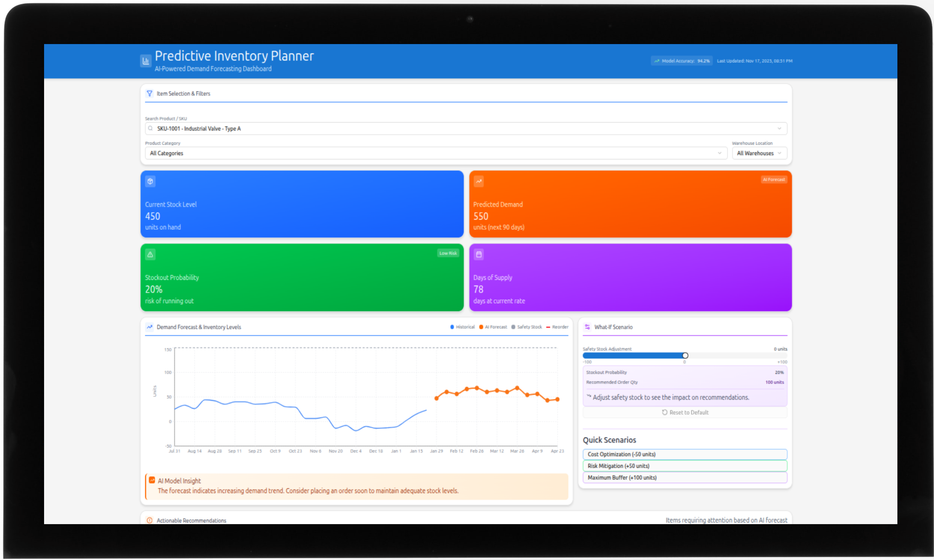Expand the All Categories dropdown
The height and width of the screenshot is (560, 934).
point(436,153)
